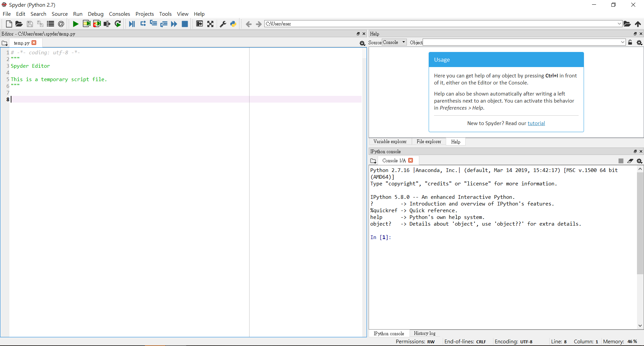Close the Console 1/A tab
644x346 pixels.
pos(411,160)
